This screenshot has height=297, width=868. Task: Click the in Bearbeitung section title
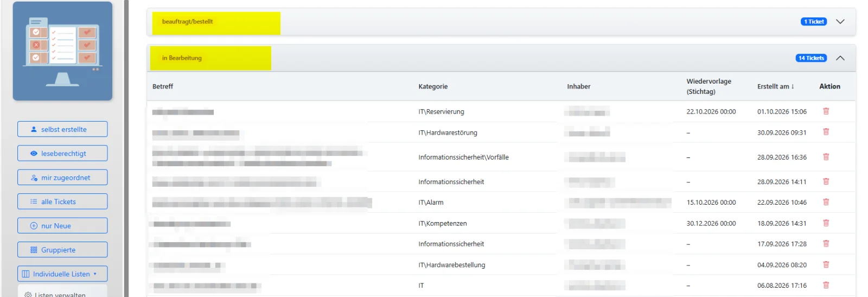182,58
